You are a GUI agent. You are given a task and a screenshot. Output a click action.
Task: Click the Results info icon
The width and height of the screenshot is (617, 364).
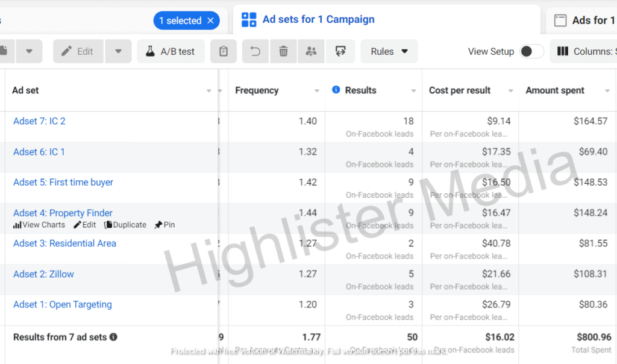tap(336, 90)
